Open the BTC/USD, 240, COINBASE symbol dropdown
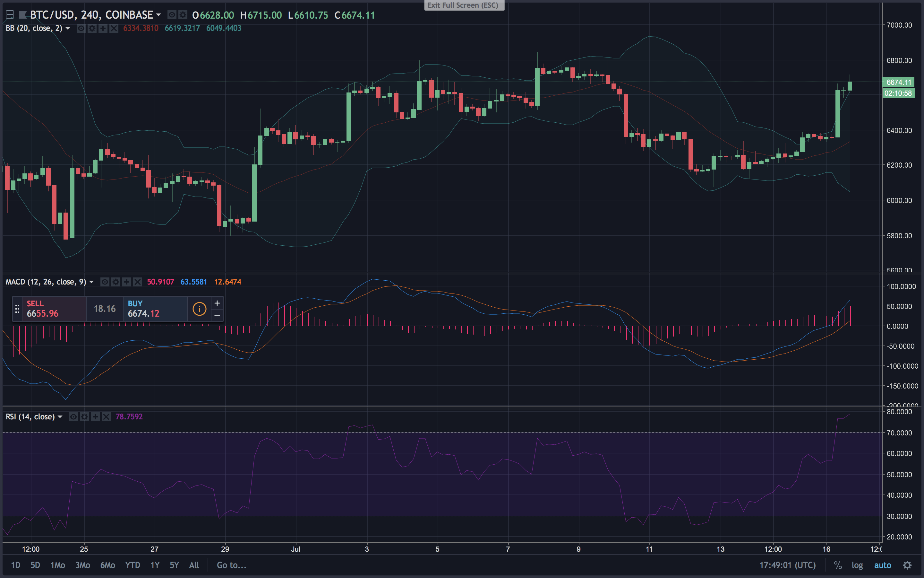The image size is (924, 578). 158,15
